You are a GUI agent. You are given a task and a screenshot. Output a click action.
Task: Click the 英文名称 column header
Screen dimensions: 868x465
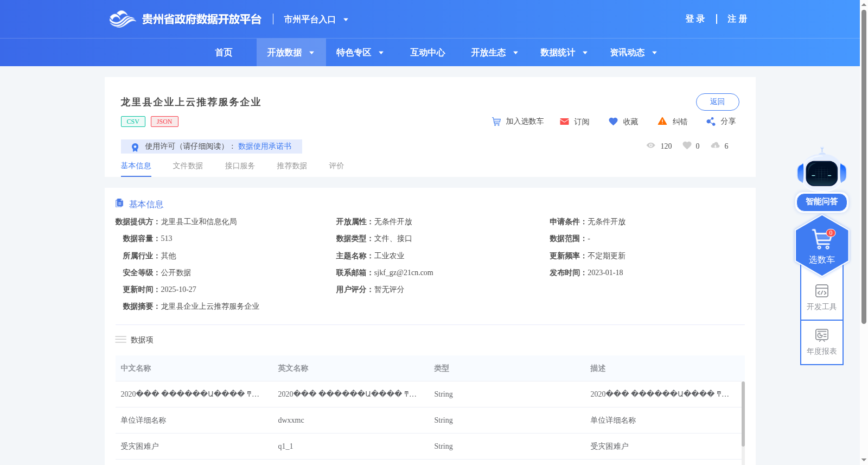(293, 368)
